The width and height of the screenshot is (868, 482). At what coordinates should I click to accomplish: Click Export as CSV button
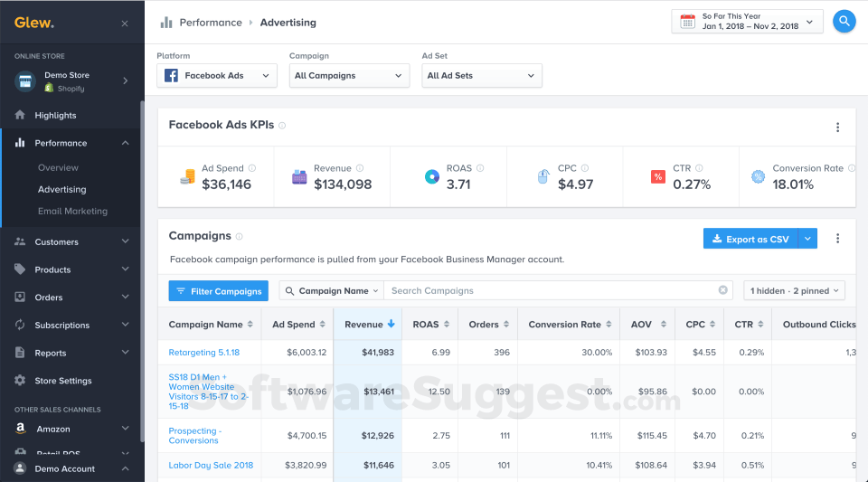tap(750, 239)
